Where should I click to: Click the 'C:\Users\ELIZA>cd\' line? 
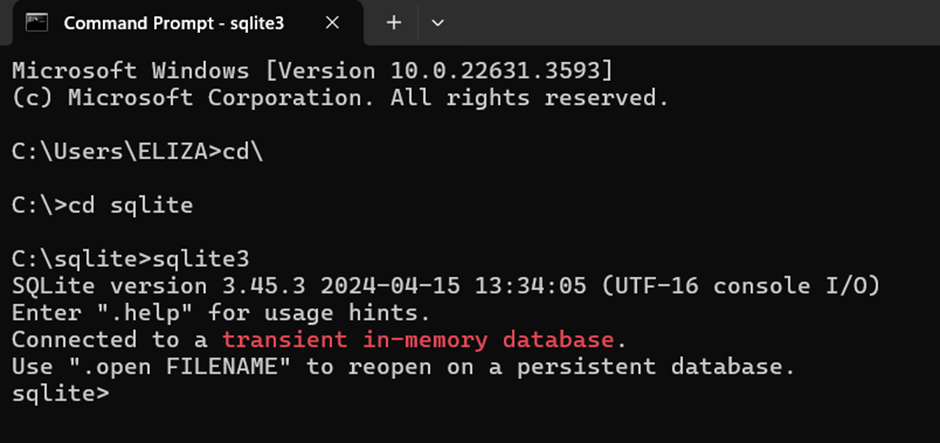tap(137, 152)
